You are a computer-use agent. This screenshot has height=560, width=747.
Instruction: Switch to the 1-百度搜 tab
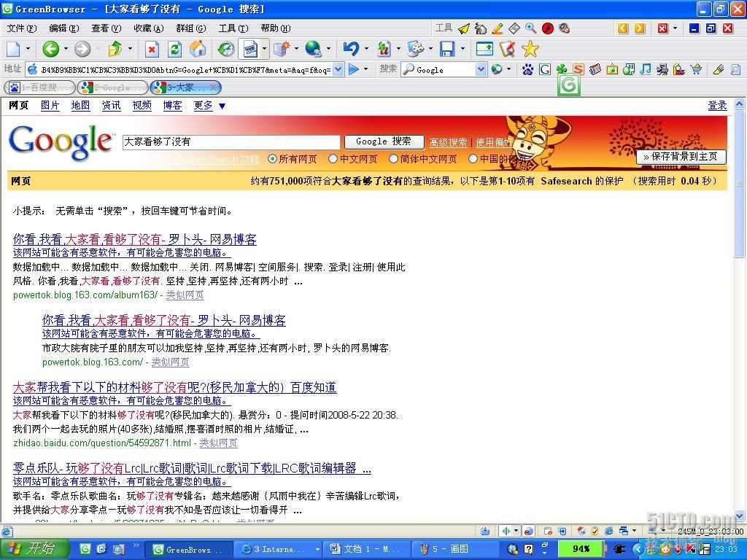pyautogui.click(x=39, y=87)
